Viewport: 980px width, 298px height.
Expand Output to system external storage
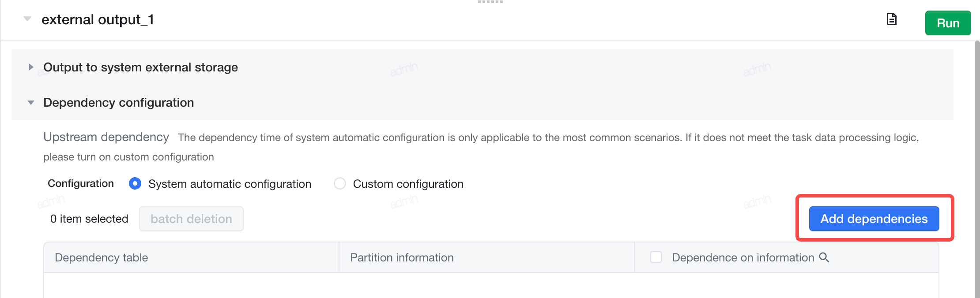(x=31, y=67)
